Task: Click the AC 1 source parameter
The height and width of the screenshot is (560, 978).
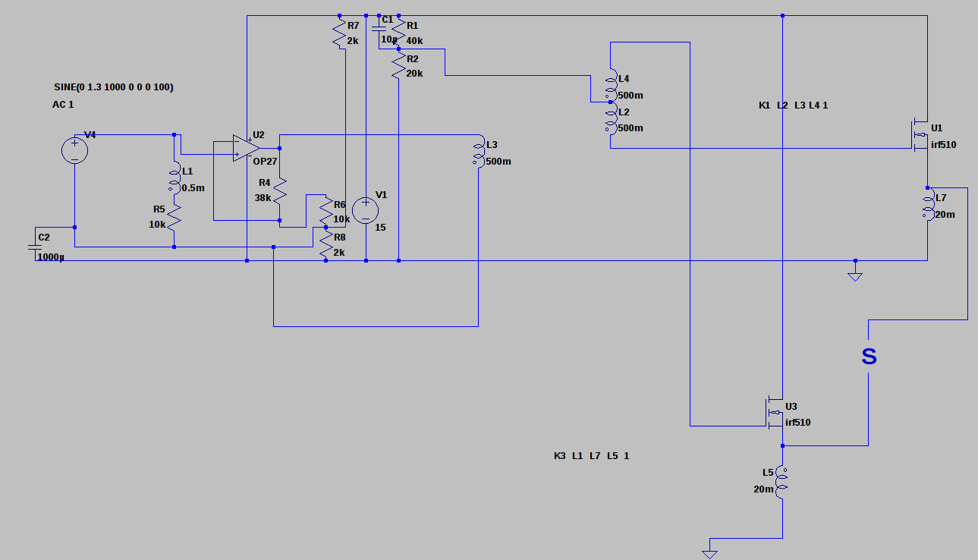Action: click(63, 104)
